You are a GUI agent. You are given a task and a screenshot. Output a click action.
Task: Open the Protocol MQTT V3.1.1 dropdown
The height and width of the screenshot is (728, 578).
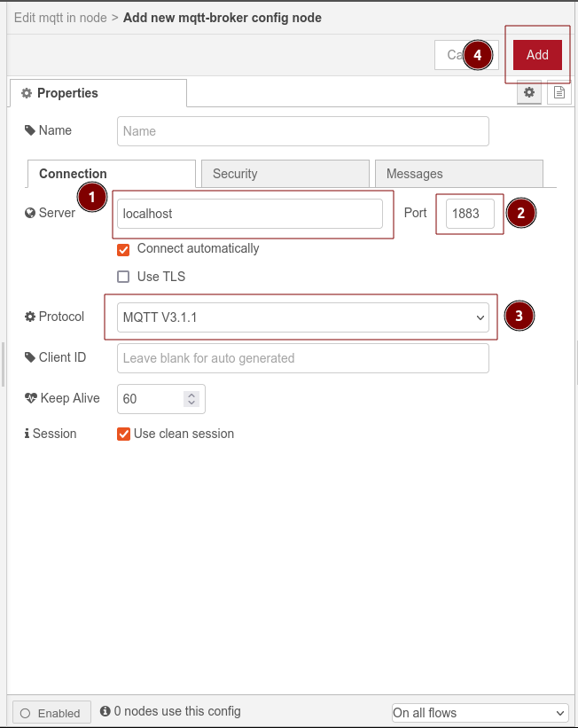point(302,317)
